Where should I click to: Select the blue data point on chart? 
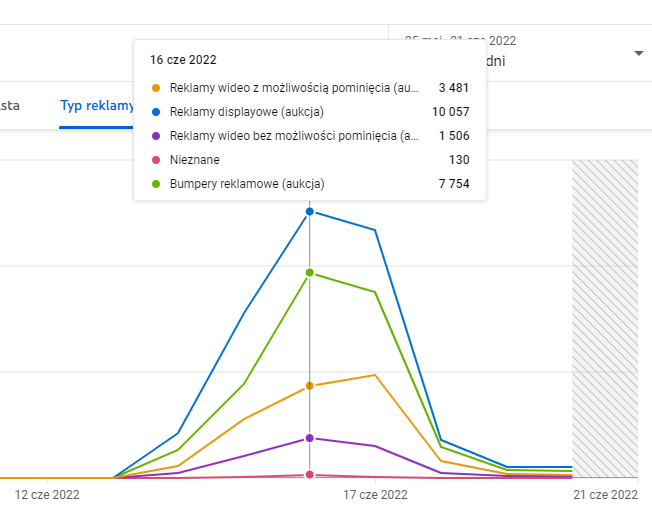pos(310,211)
